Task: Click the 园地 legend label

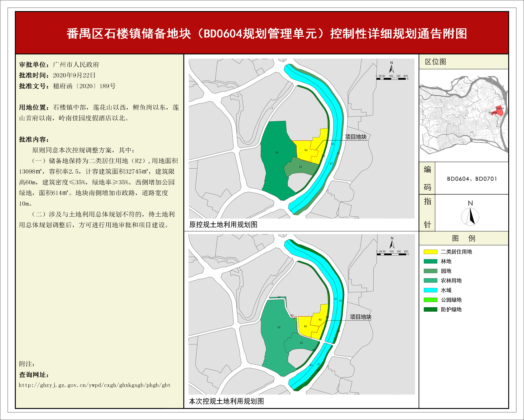Action: pos(446,271)
